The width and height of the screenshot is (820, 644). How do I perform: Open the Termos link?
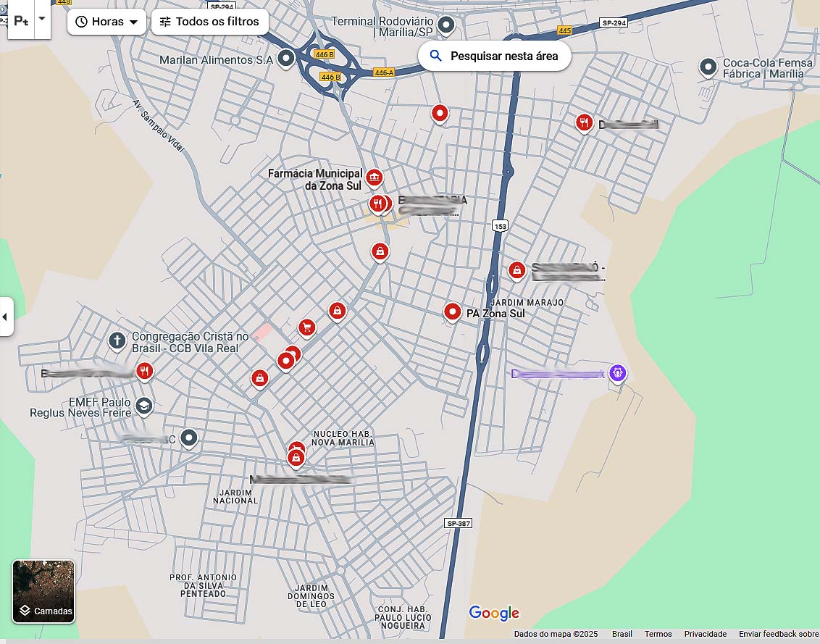(658, 634)
